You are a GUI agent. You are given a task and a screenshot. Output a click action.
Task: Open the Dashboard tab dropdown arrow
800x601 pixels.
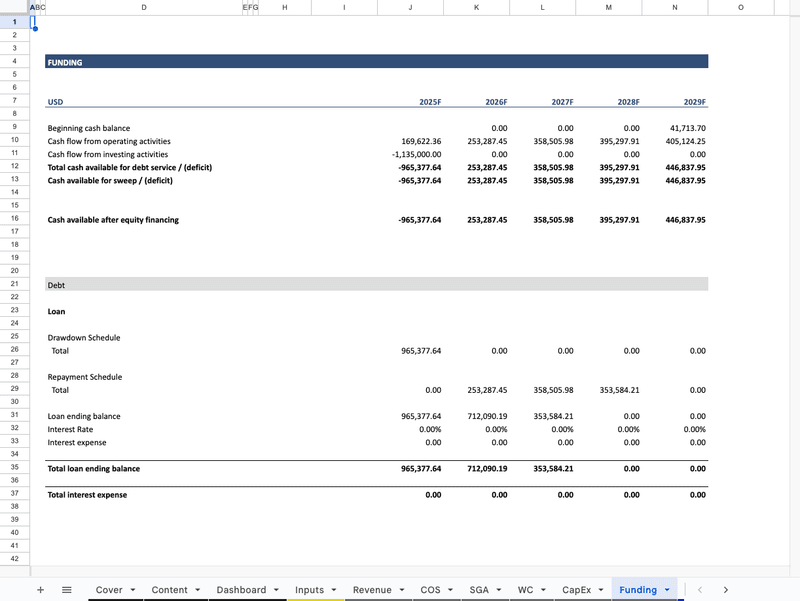(x=276, y=590)
